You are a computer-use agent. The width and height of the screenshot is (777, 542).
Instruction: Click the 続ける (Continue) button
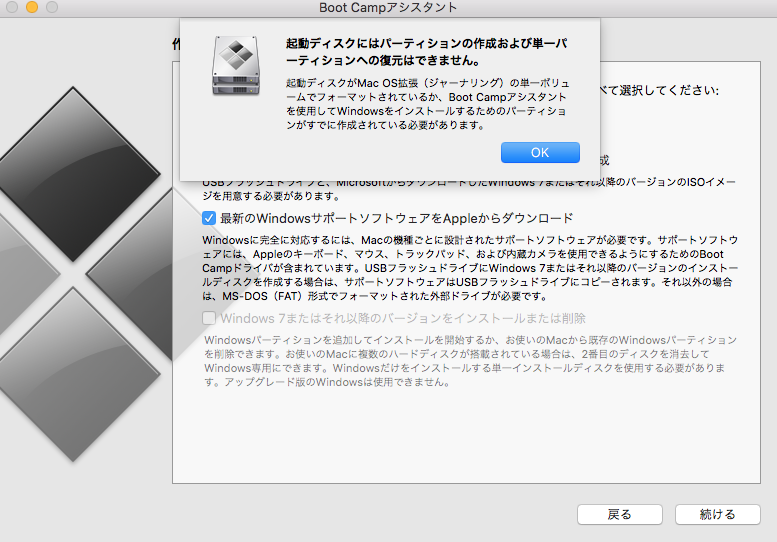click(x=718, y=514)
